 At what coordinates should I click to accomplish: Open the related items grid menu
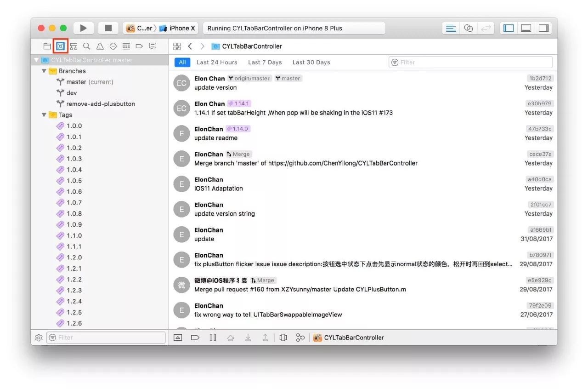click(x=177, y=46)
